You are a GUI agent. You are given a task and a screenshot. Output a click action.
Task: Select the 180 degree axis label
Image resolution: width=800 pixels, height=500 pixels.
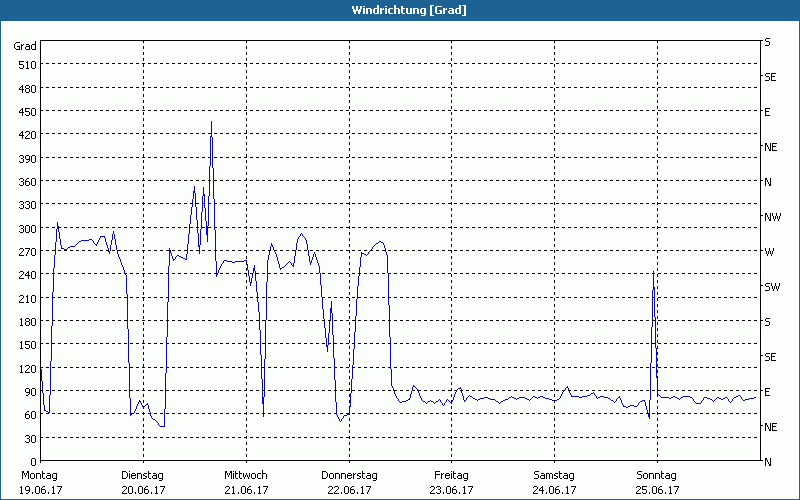[x=25, y=322]
